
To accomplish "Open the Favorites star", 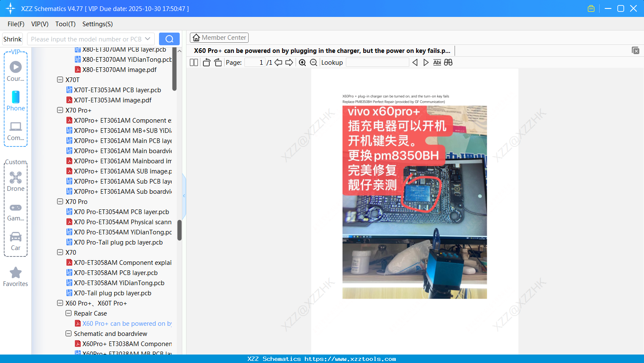I will [16, 277].
